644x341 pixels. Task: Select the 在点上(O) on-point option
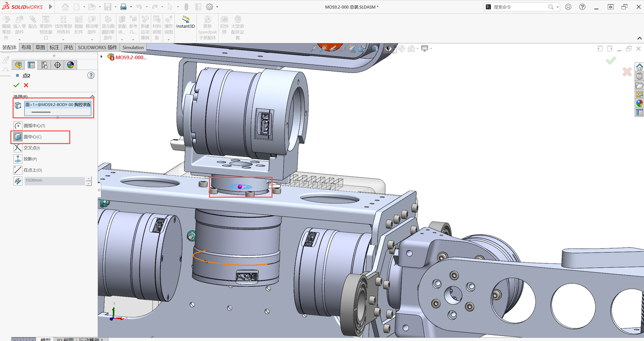point(18,170)
